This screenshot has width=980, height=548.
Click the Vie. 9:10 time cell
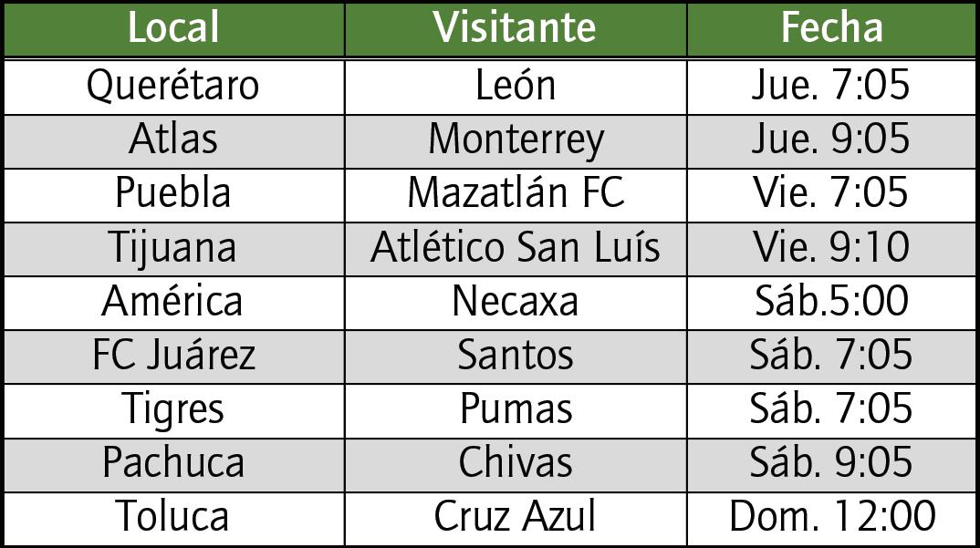click(x=831, y=249)
